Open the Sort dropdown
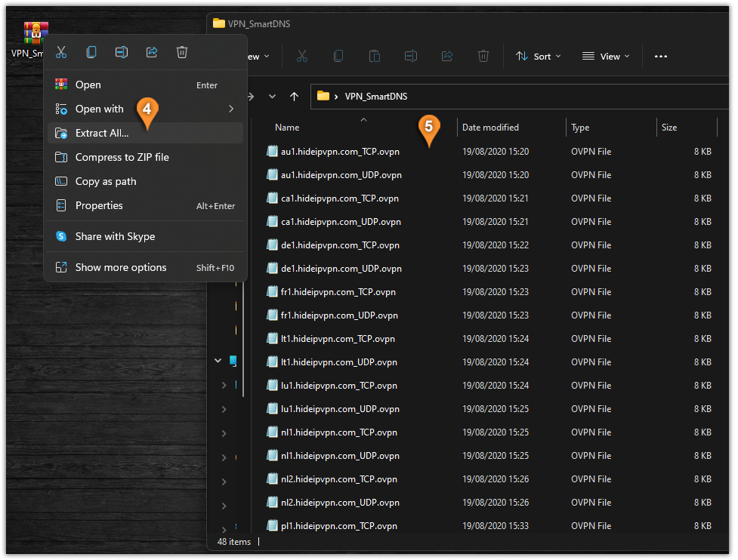738x560 pixels. (x=538, y=57)
